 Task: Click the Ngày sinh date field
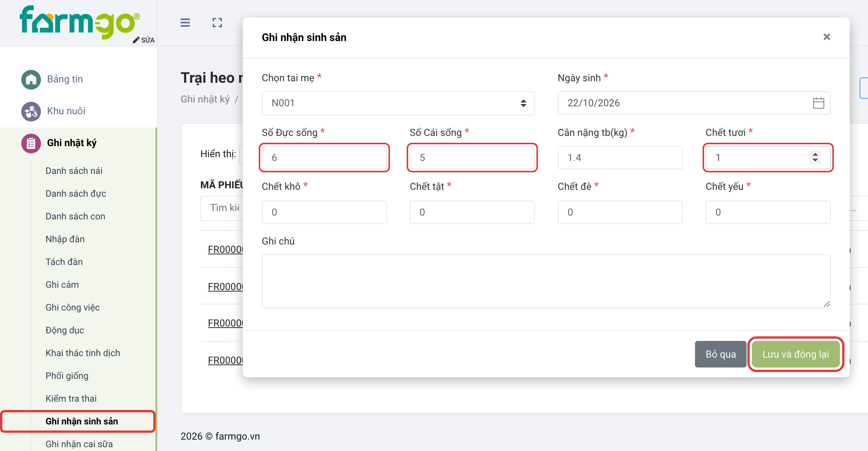pyautogui.click(x=694, y=103)
